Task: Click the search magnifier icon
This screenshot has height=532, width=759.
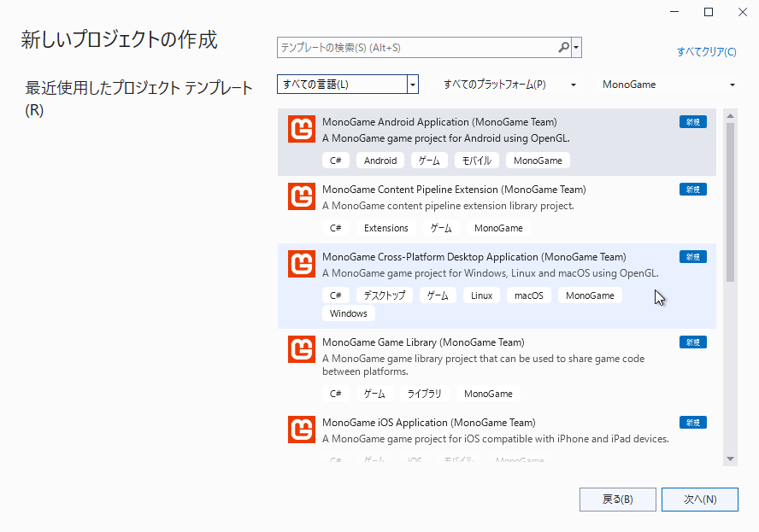Action: click(x=563, y=48)
